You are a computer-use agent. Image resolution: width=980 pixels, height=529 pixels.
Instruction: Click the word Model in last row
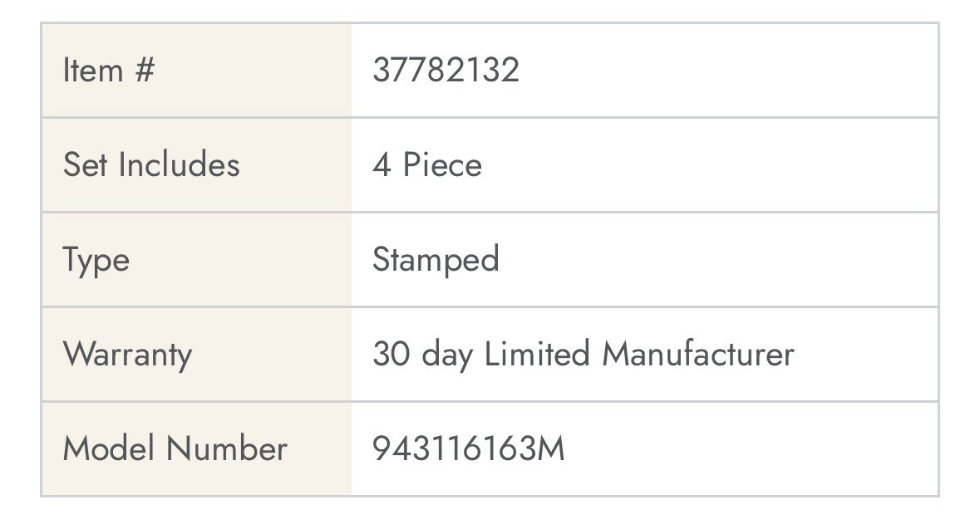110,449
